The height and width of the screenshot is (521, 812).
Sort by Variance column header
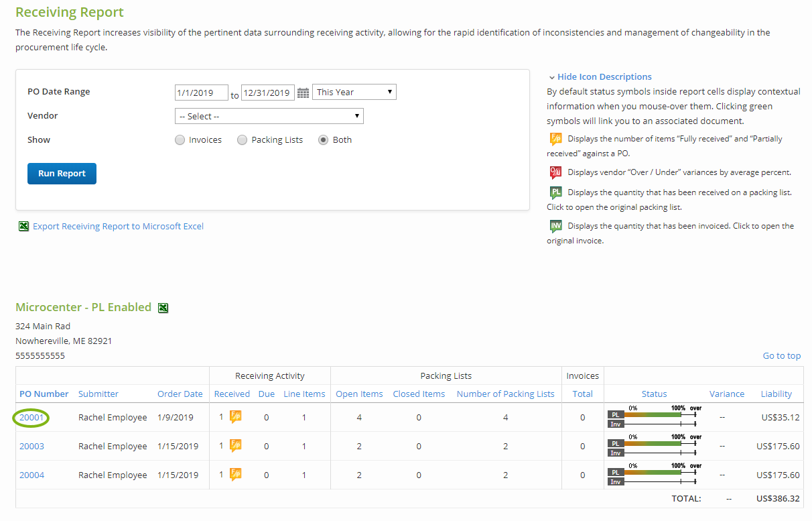click(x=727, y=394)
